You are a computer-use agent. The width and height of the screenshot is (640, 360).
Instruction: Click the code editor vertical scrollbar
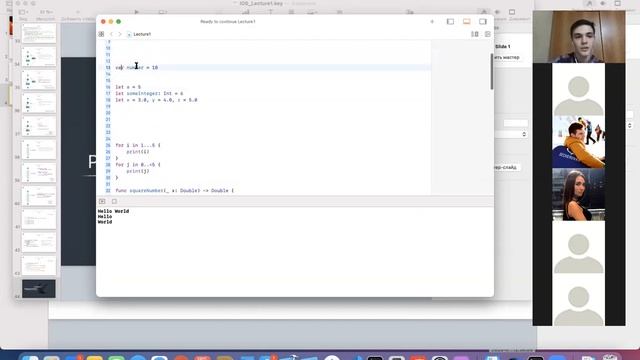click(x=491, y=71)
